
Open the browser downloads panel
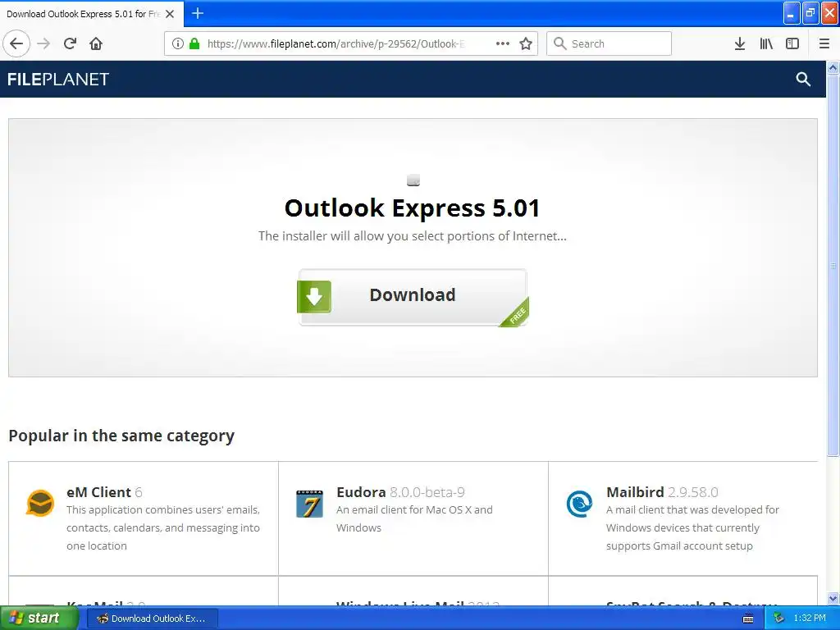(x=740, y=44)
